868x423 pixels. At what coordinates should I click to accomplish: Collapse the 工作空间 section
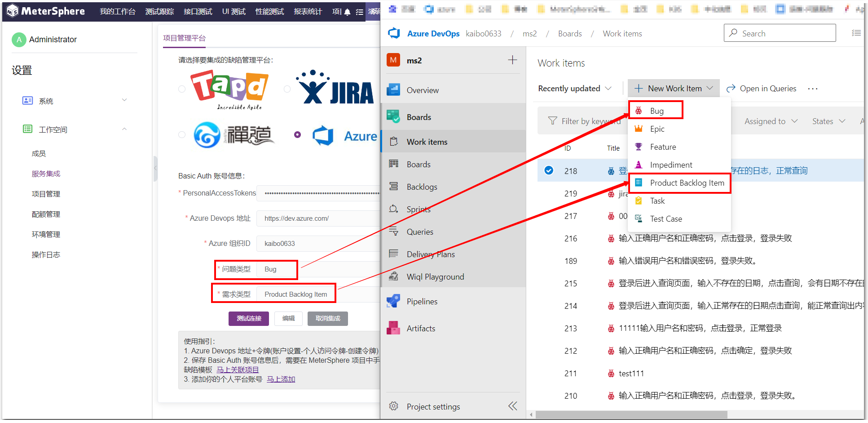[x=124, y=129]
